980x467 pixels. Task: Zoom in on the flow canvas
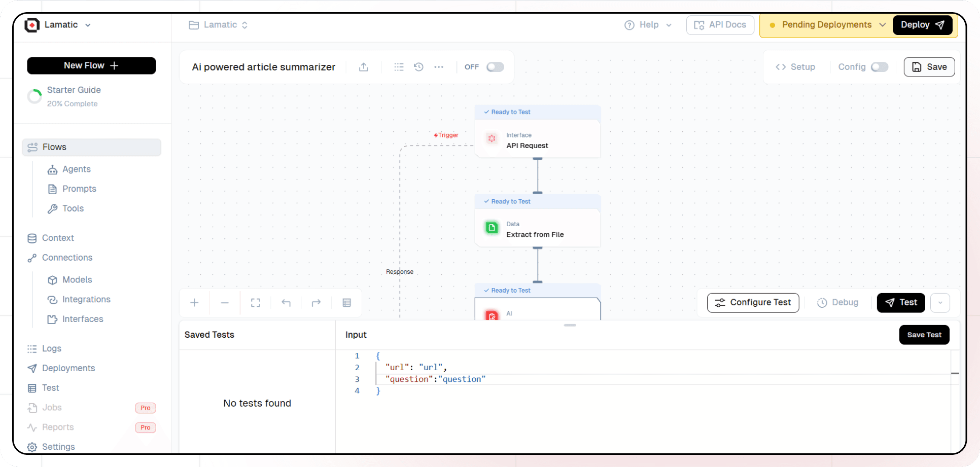194,303
